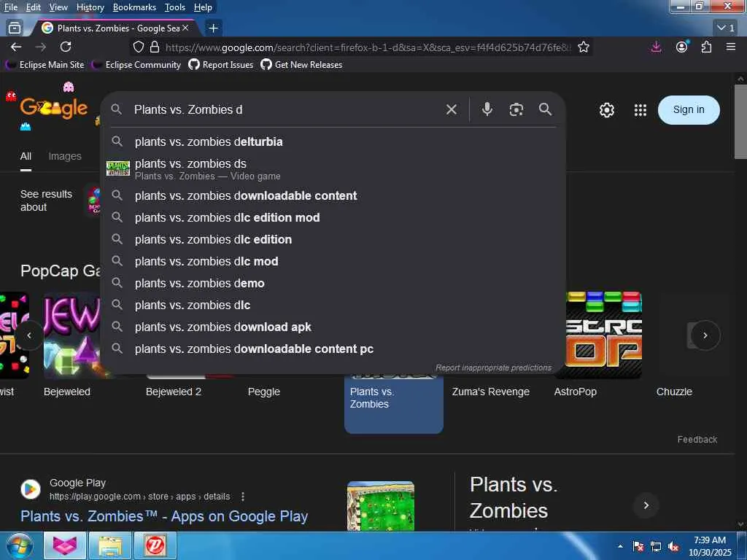This screenshot has height=560, width=747.
Task: Show previous PopCap games in carousel
Action: point(29,335)
